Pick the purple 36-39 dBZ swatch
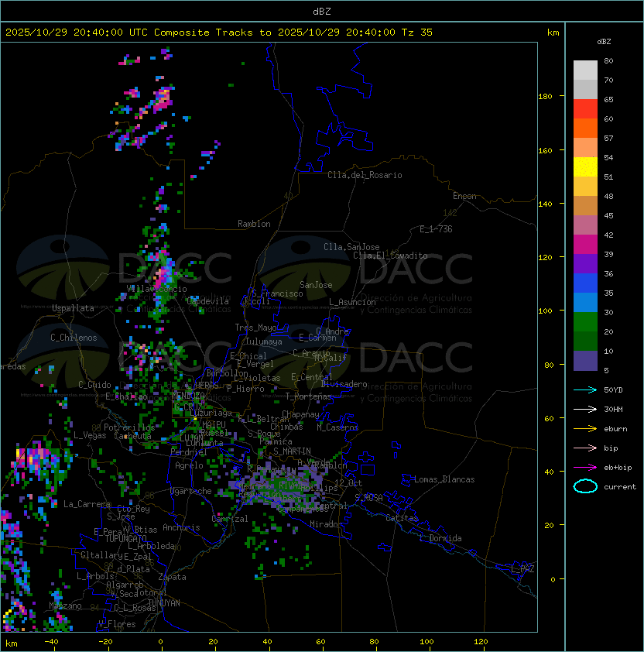 click(585, 263)
